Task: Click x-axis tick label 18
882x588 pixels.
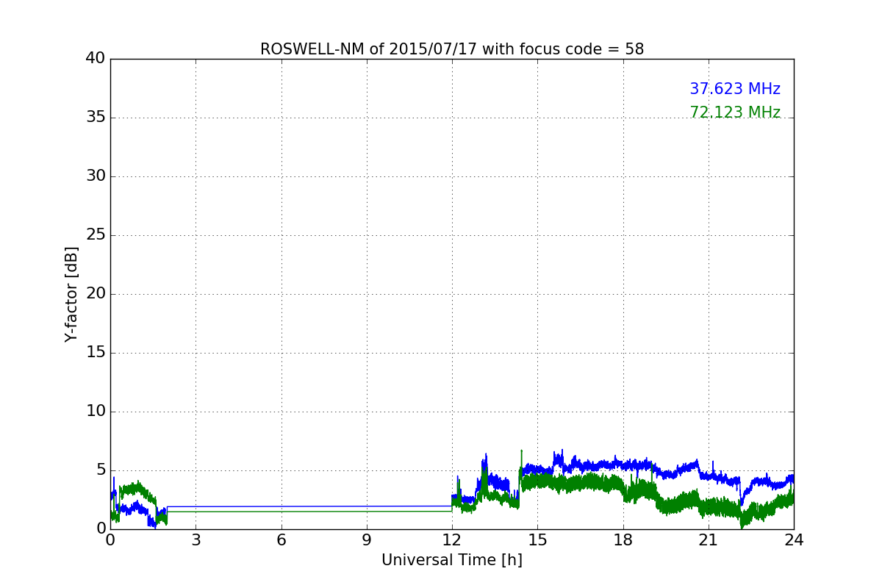Action: [x=623, y=540]
